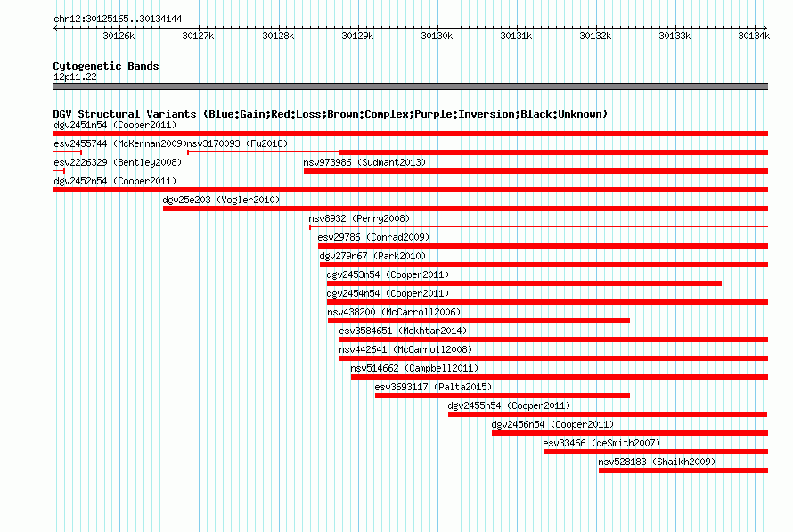
Task: Click the red bar under dgv2451n54
Action: 410,134
